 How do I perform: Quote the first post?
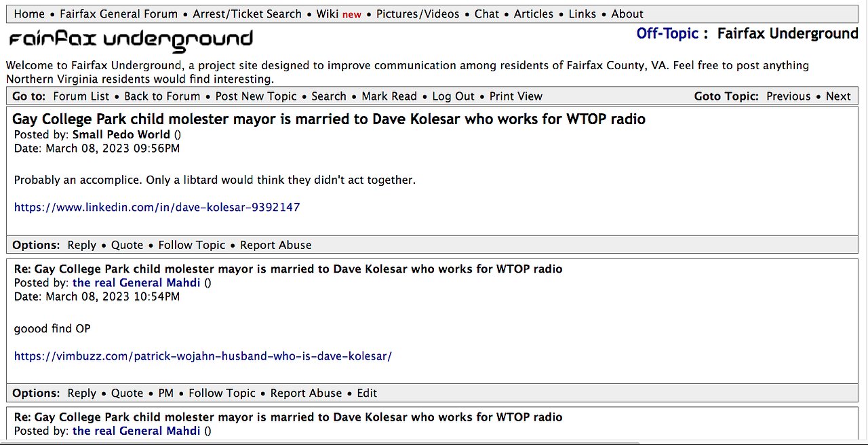point(127,245)
